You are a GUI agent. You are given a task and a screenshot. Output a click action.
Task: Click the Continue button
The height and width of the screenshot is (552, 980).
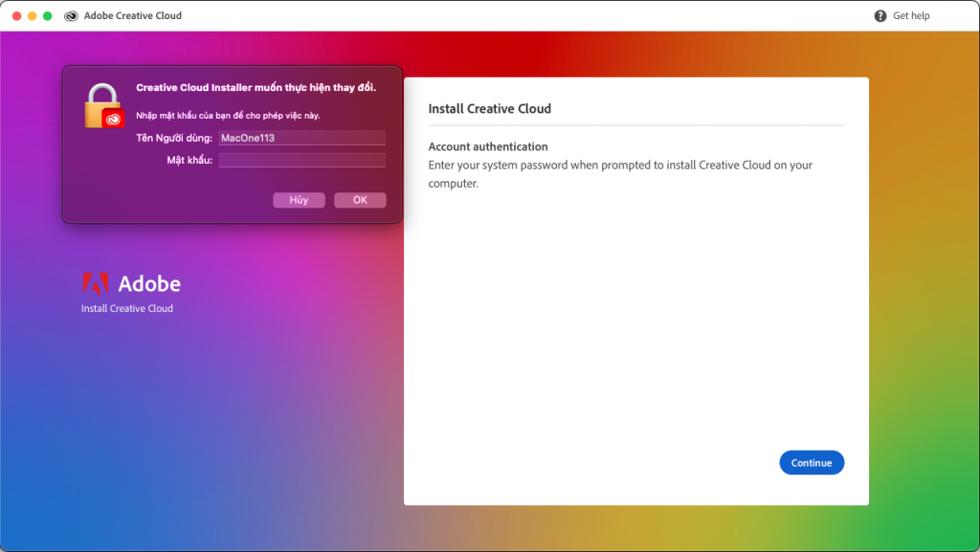point(812,463)
